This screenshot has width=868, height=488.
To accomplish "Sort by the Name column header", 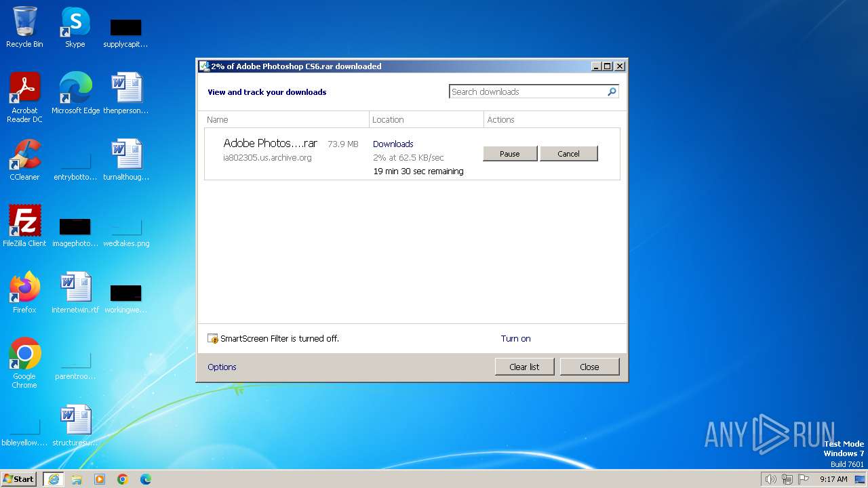I will click(x=287, y=119).
